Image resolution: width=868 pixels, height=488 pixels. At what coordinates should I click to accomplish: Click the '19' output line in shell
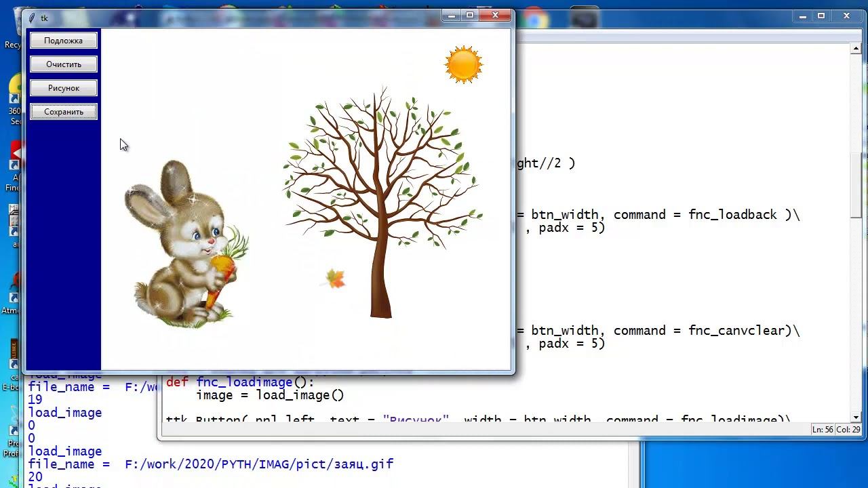[35, 400]
